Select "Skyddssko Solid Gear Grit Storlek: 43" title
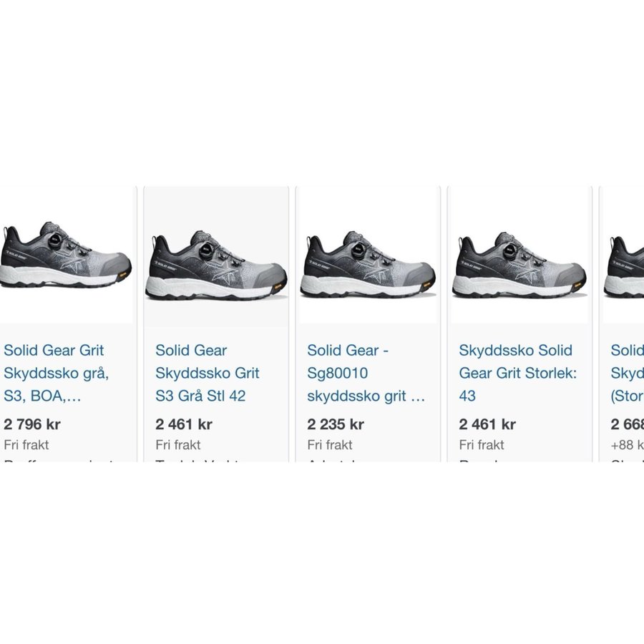644x644 pixels. [516, 373]
